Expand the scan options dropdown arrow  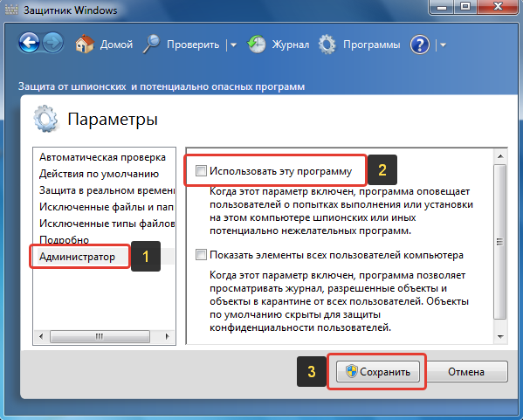click(233, 45)
